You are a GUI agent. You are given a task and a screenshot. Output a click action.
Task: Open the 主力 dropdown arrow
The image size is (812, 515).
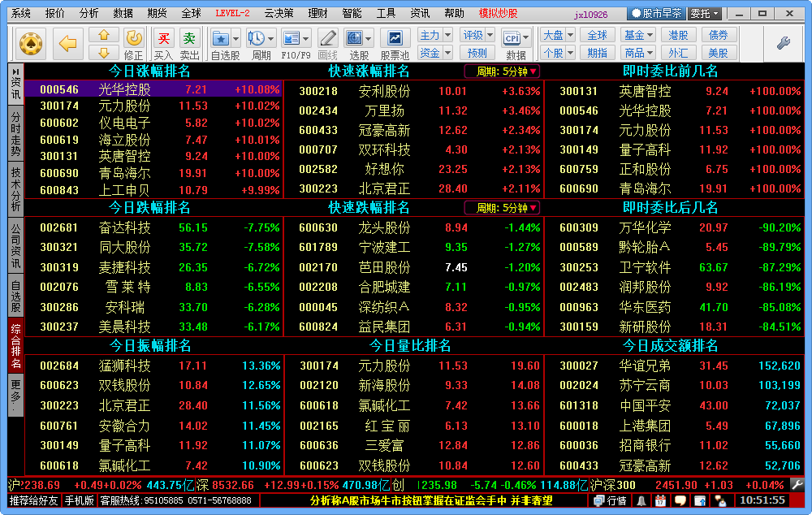448,35
